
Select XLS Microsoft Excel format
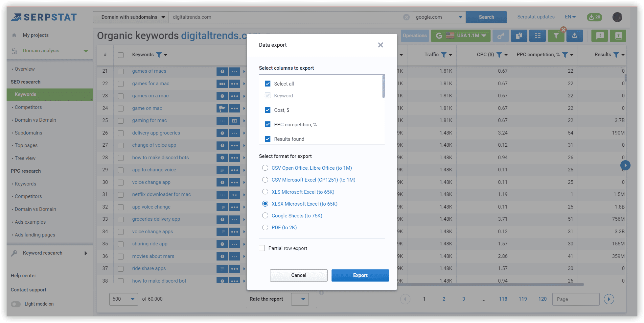click(265, 192)
